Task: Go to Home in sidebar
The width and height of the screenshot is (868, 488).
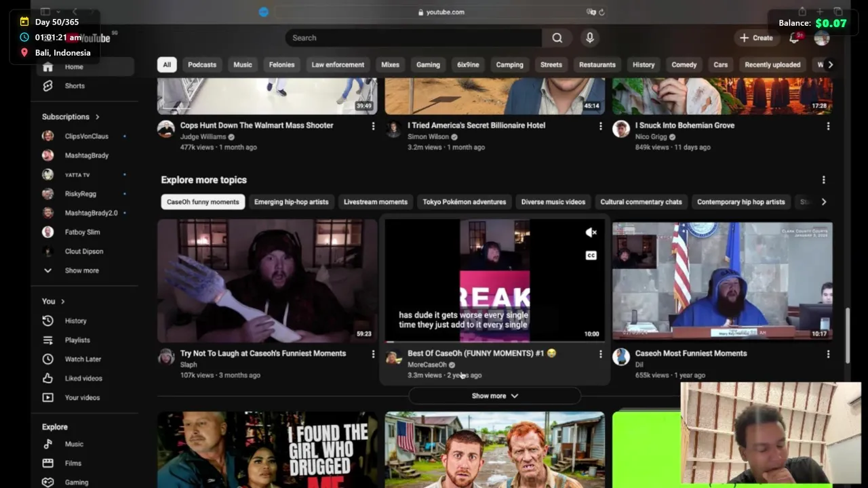Action: pyautogui.click(x=83, y=66)
